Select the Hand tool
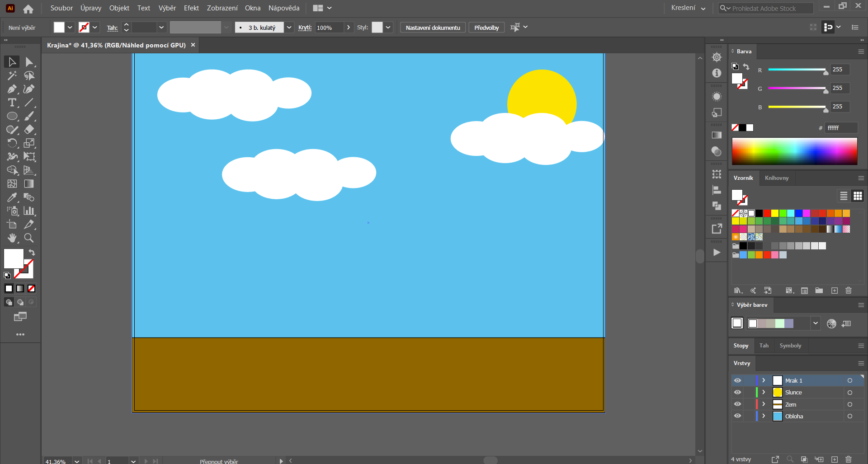This screenshot has height=464, width=868. (12, 238)
